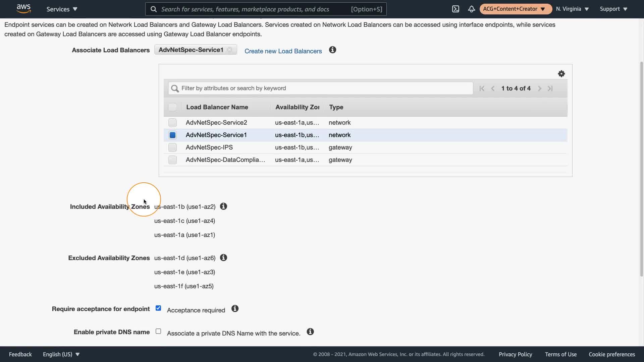Click the AWS logo home icon

[23, 9]
